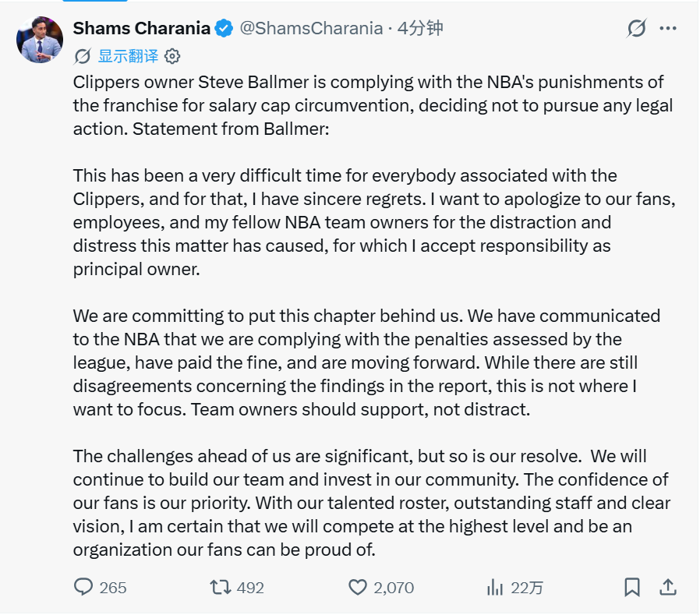This screenshot has height=615, width=700.
Task: Click the Shams Charania display name
Action: (142, 28)
